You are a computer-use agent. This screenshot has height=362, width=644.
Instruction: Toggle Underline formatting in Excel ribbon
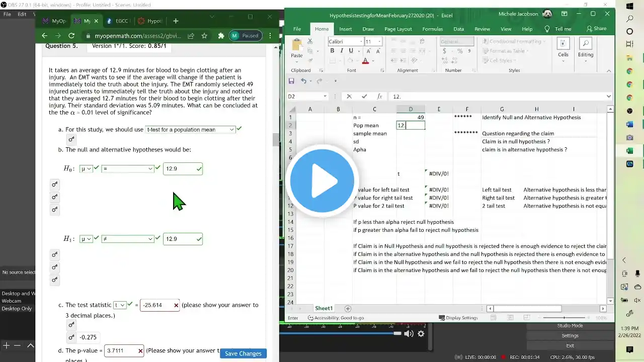(351, 51)
